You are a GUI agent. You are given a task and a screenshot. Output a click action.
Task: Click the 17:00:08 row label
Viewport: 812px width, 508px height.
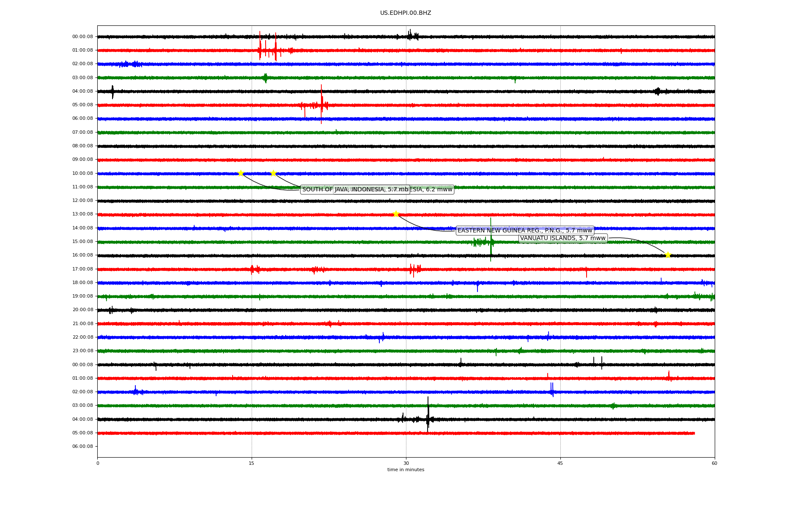tap(82, 269)
